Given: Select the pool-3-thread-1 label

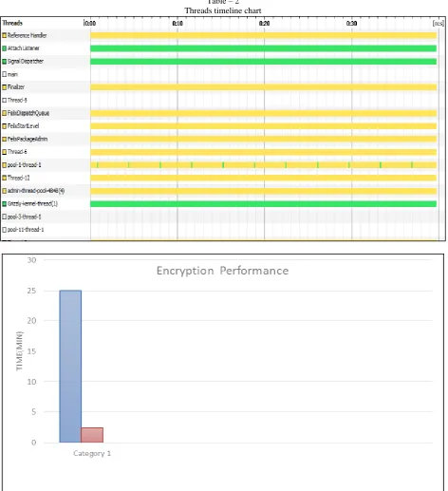Looking at the screenshot, I should (25, 217).
